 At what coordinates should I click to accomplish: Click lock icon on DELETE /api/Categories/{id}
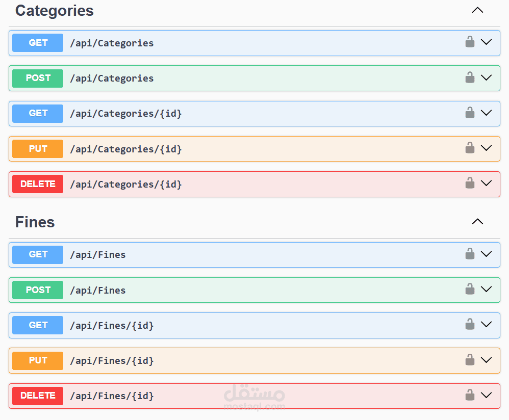[x=470, y=183]
